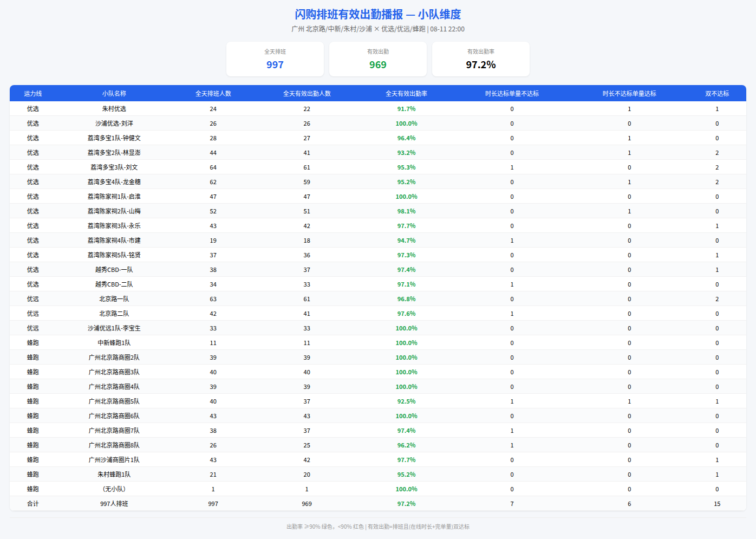Select the 有效出勤率 97.2% summary card
This screenshot has width=756, height=539.
coord(481,59)
